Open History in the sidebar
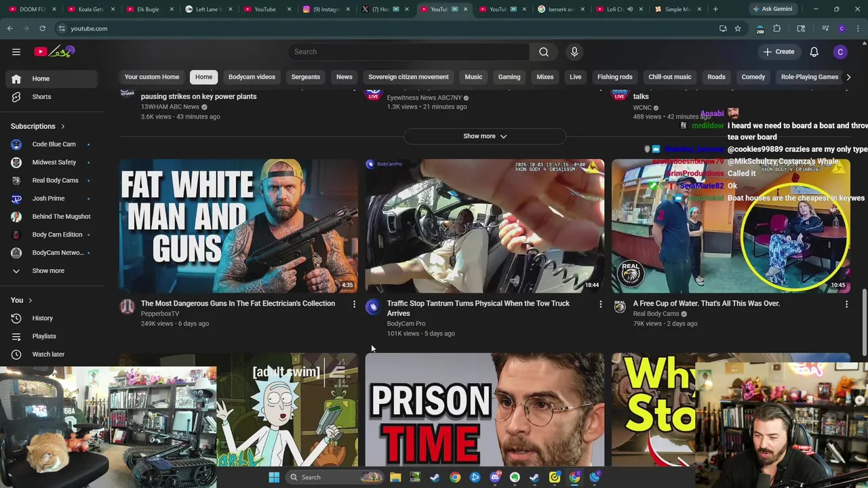Screen dimensions: 868x488 [51, 318]
